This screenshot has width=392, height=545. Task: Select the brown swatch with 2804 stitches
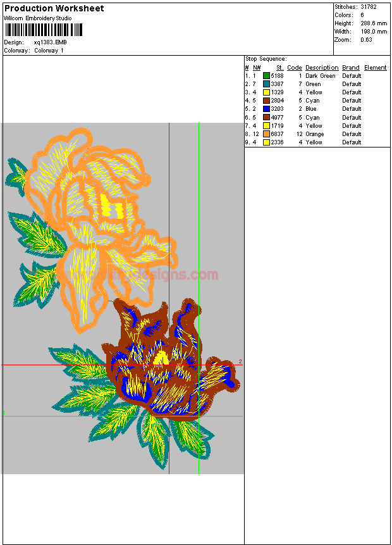266,101
